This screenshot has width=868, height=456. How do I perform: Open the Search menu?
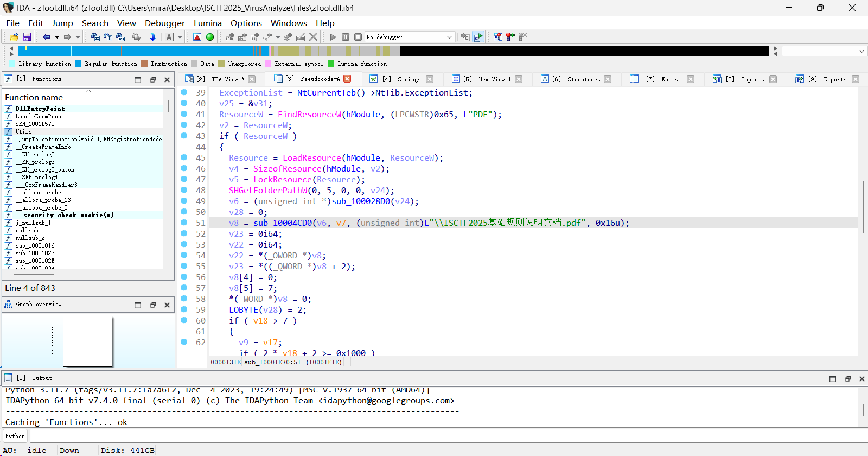pyautogui.click(x=95, y=23)
